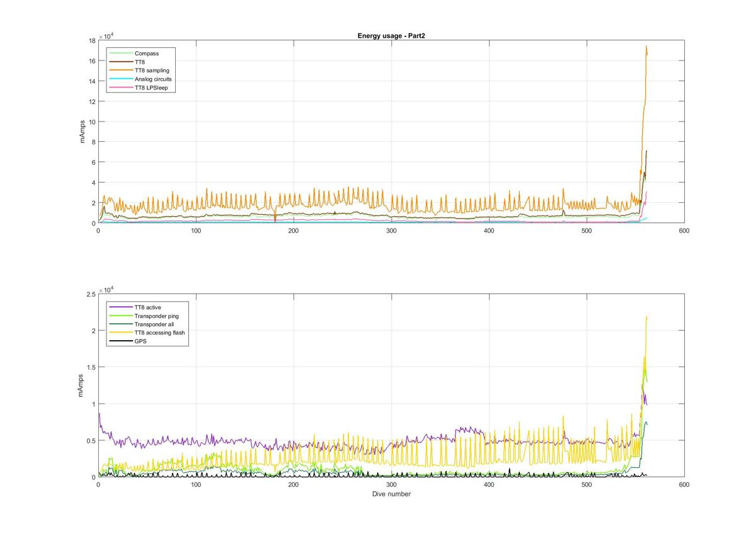Click the 'TT8 LPSleep' legend label
The height and width of the screenshot is (536, 756).
151,88
